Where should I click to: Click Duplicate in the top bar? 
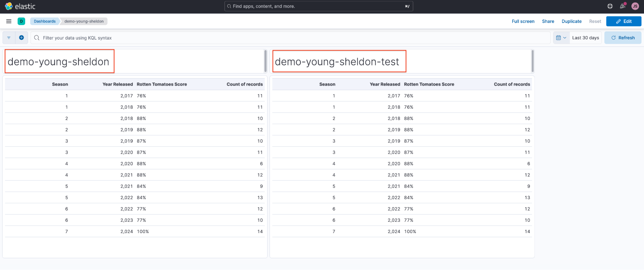coord(572,21)
